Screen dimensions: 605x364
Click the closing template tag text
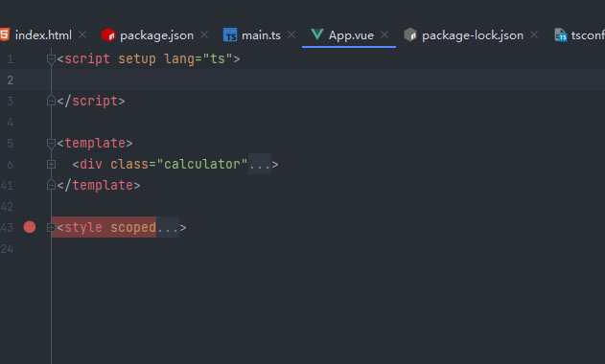99,186
